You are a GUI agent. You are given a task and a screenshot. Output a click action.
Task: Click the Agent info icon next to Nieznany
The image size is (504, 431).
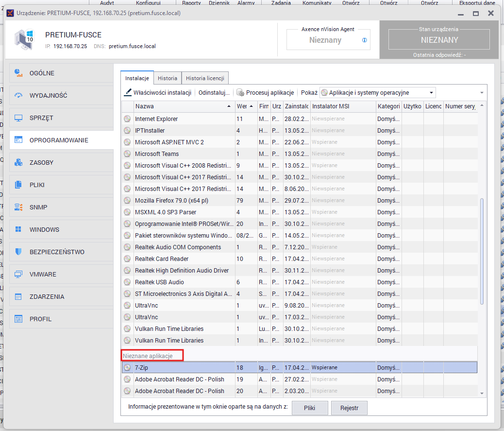[365, 40]
